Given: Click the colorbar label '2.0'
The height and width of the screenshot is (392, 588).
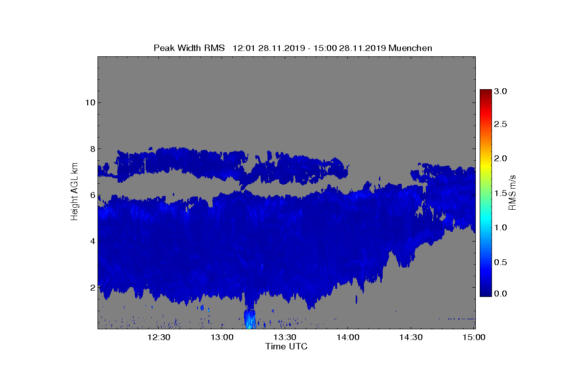Looking at the screenshot, I should point(501,158).
